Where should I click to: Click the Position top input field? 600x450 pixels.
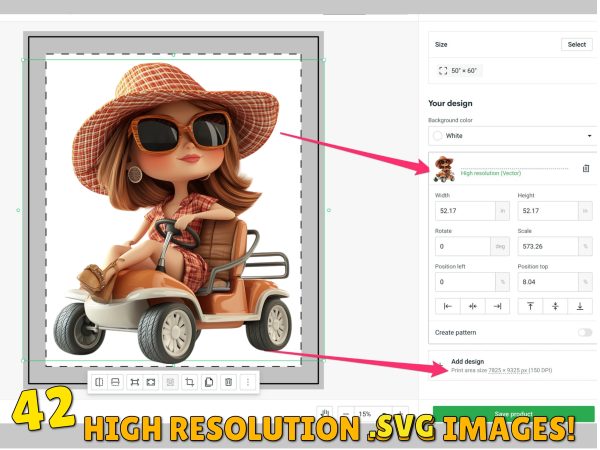(x=546, y=282)
